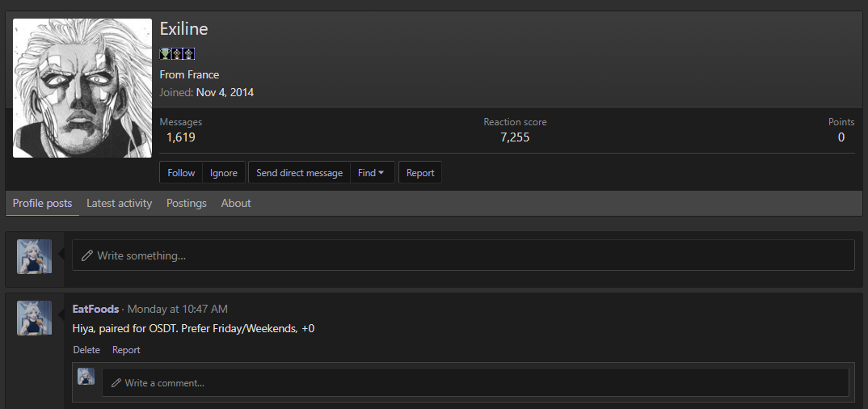The height and width of the screenshot is (409, 868).
Task: Report Exiline's profile
Action: pos(420,173)
